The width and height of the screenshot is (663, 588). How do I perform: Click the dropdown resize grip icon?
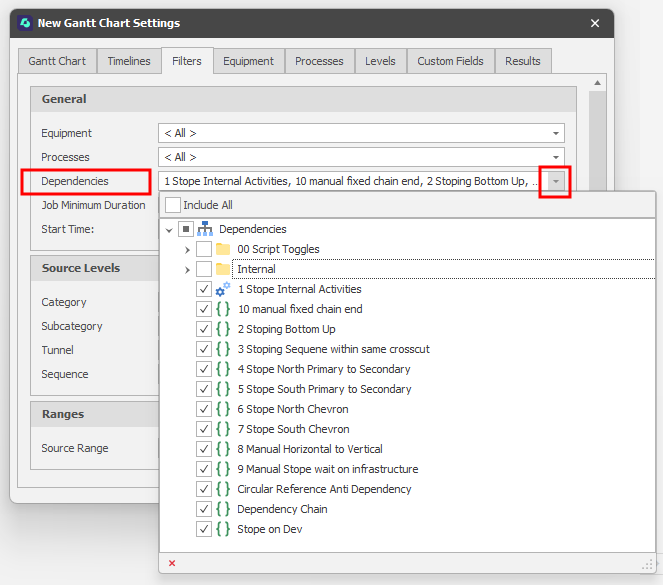point(647,565)
